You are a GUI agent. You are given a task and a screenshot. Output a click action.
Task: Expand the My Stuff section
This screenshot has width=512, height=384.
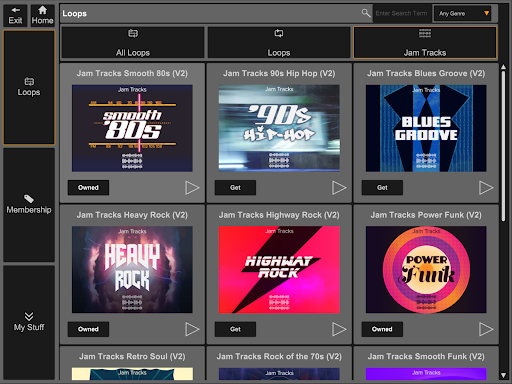[x=29, y=322]
